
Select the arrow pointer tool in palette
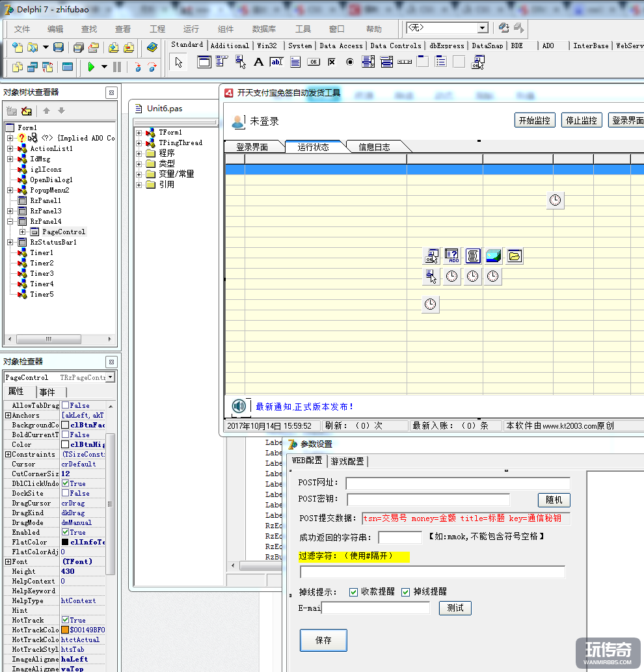click(x=179, y=62)
